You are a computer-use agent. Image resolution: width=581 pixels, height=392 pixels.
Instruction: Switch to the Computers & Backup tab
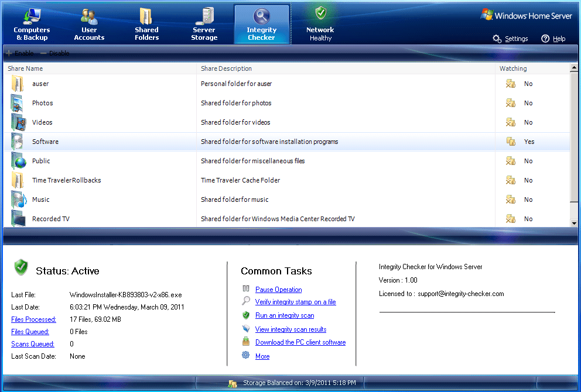pyautogui.click(x=32, y=23)
